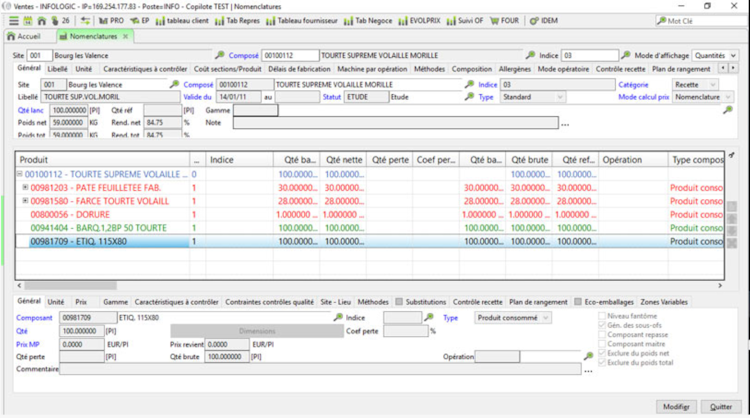
Task: Select the 00941404 BARQ.1,2BP 50 TOURTE row
Action: pyautogui.click(x=369, y=228)
